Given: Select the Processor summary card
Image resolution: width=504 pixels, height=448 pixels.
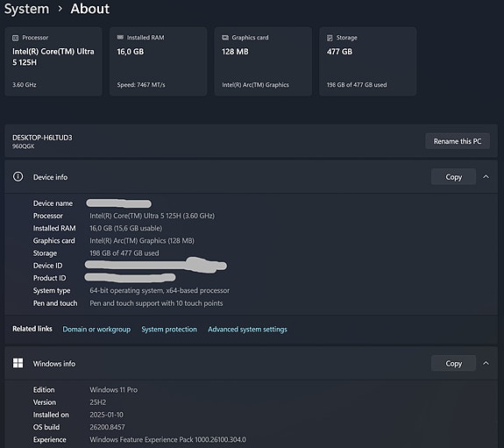Looking at the screenshot, I should 53,61.
